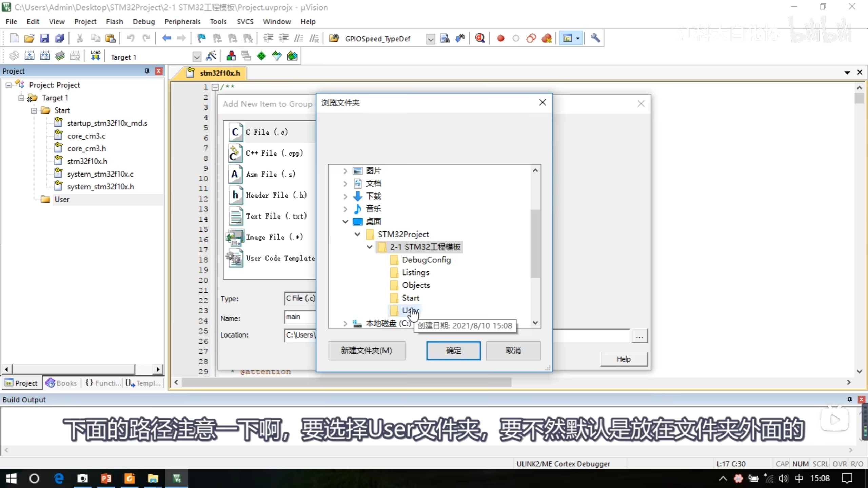
Task: Click the Download LOAD icon
Action: 95,56
